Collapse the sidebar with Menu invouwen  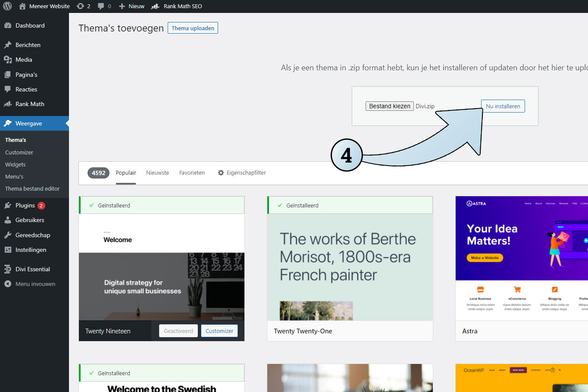tap(34, 284)
